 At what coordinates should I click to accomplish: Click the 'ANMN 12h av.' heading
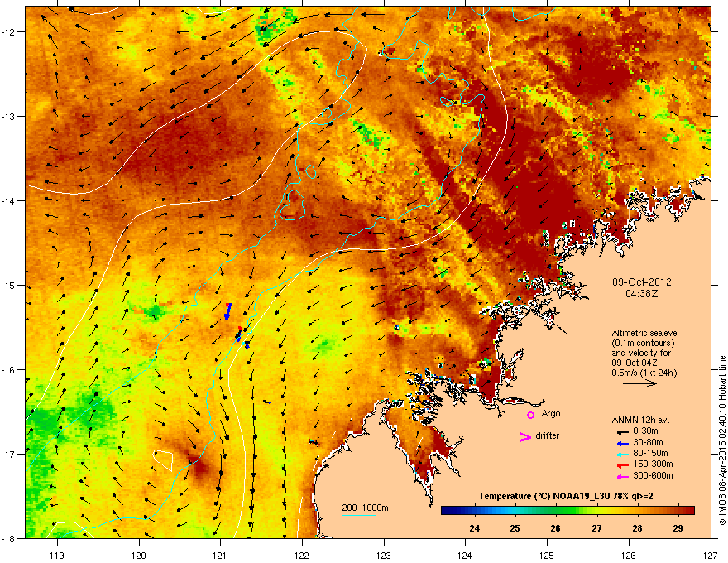click(640, 420)
